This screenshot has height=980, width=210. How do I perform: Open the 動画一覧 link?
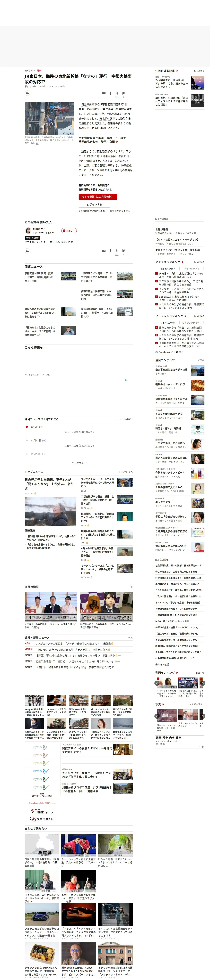200,673
